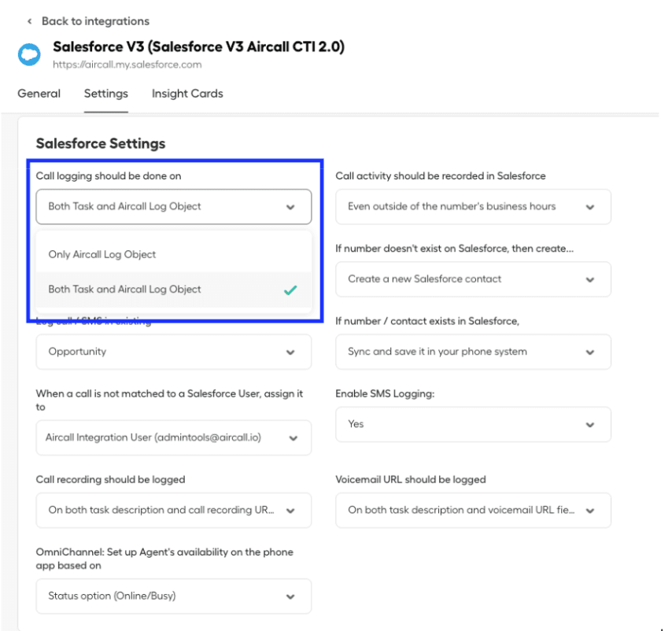Open the 'Call recording should be logged' dropdown

tap(173, 510)
